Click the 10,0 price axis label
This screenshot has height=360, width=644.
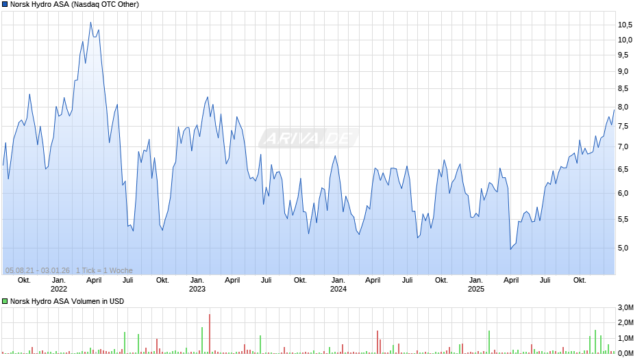tap(625, 40)
